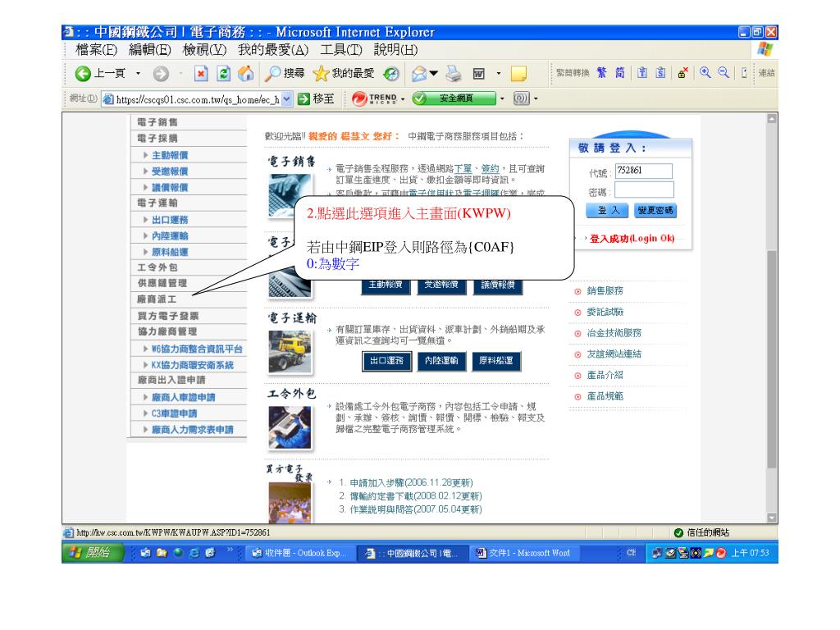This screenshot has height=630, width=840.
Task: Click the yellow truck 電子運輸 thumbnail
Action: (290, 352)
